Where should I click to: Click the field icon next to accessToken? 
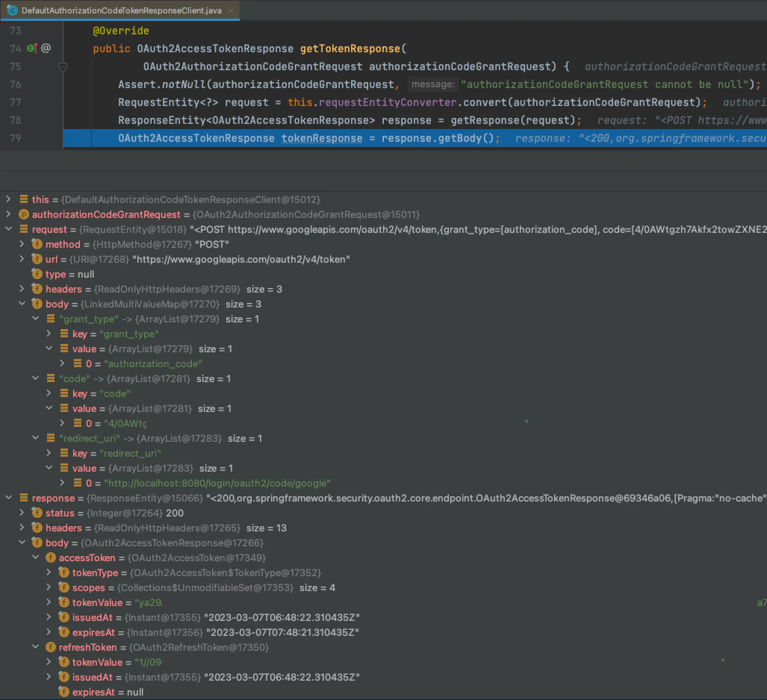point(51,558)
